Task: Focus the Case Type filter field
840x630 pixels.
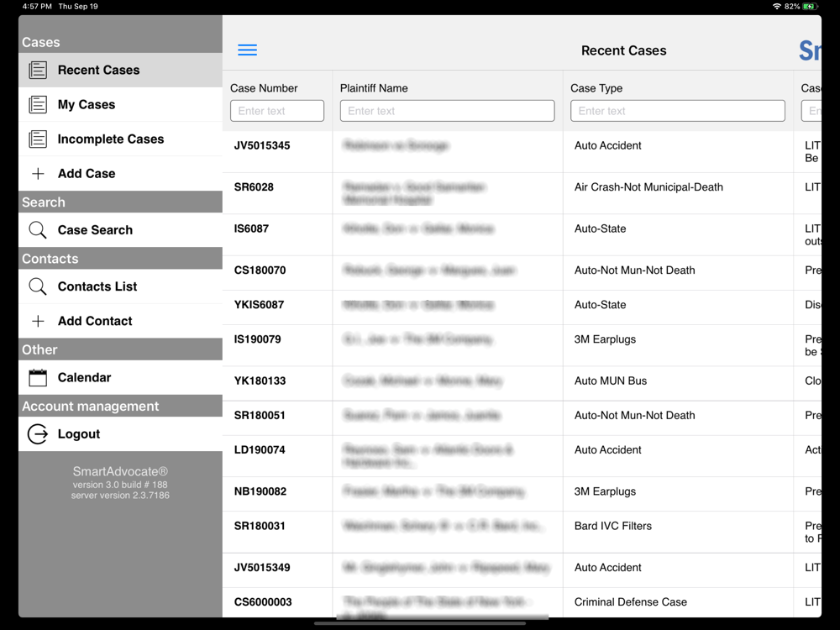Action: (678, 111)
